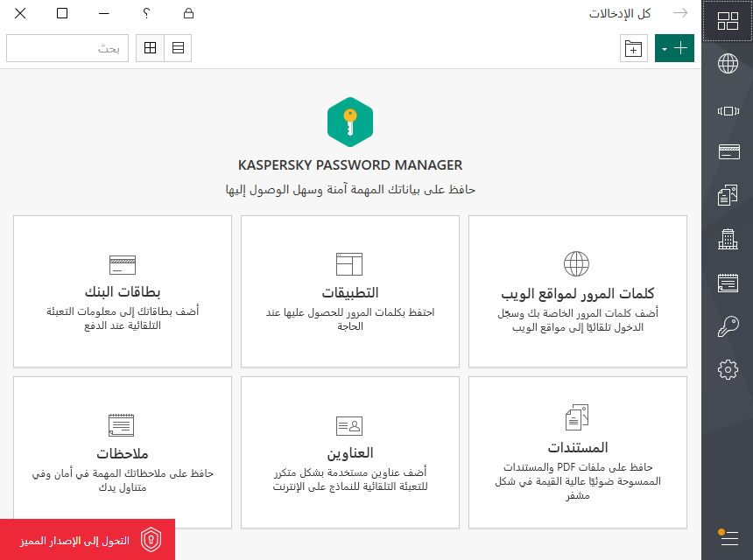Click the shield icon on the upgrade banner
Image resolution: width=753 pixels, height=560 pixels.
click(x=151, y=540)
